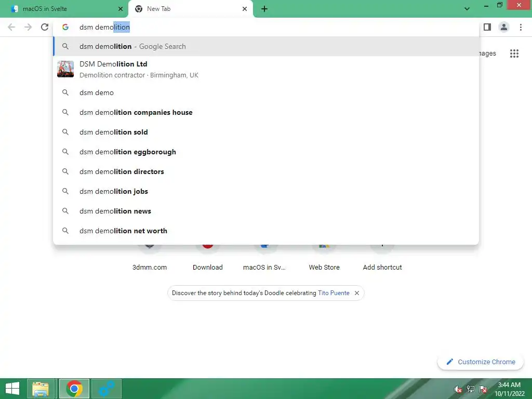
Task: Click the muted volume tray icon
Action: [458, 389]
